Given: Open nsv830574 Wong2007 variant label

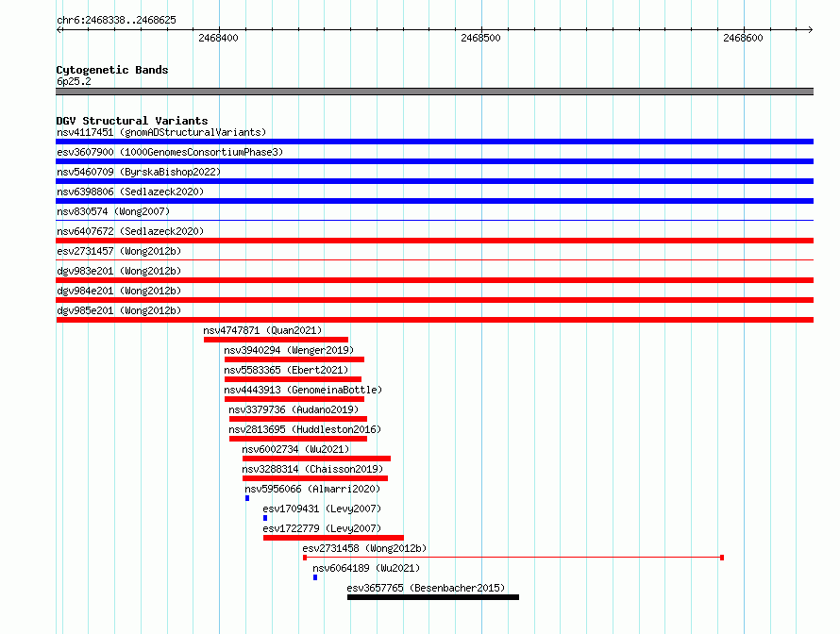Looking at the screenshot, I should 113,211.
